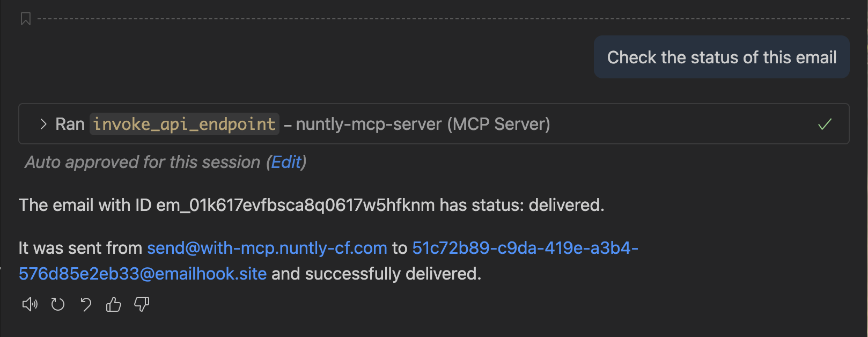
Task: Click the undo arrow icon below response
Action: 86,305
